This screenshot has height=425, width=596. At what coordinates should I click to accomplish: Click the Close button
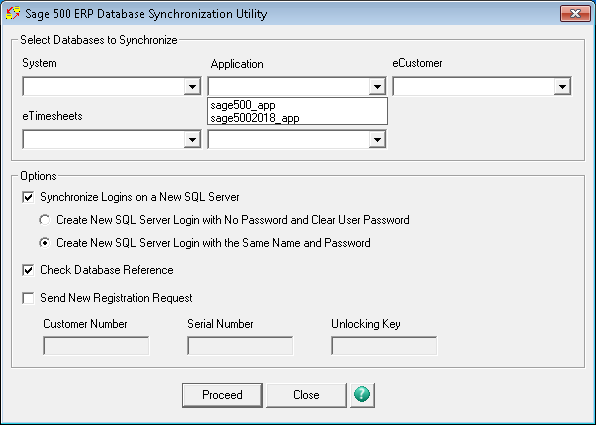pos(306,395)
